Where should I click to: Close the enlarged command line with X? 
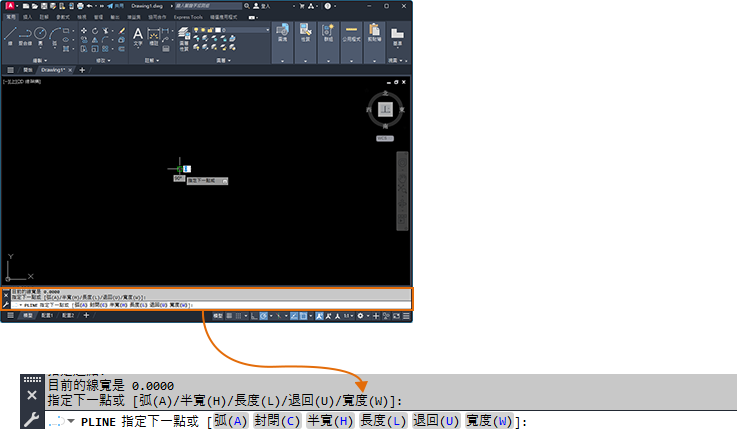point(32,395)
